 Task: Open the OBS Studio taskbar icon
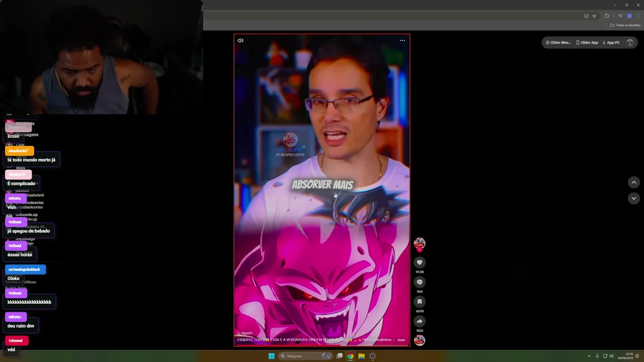pyautogui.click(x=372, y=356)
